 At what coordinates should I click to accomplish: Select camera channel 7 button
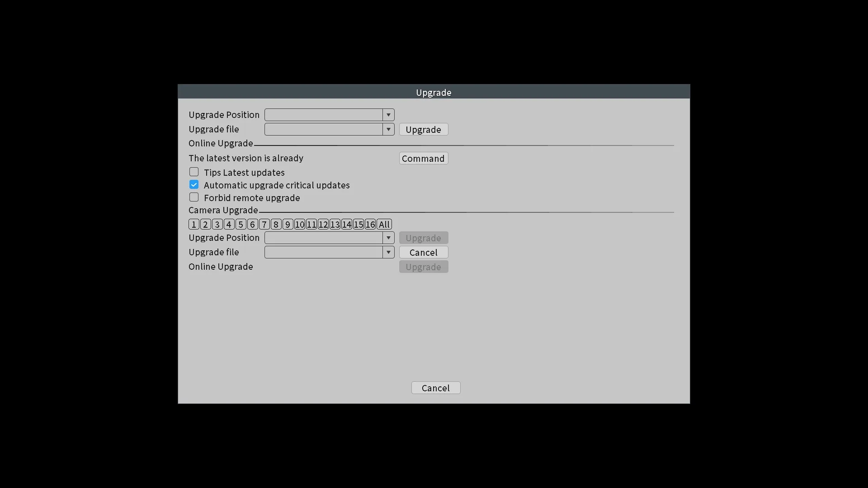coord(264,225)
